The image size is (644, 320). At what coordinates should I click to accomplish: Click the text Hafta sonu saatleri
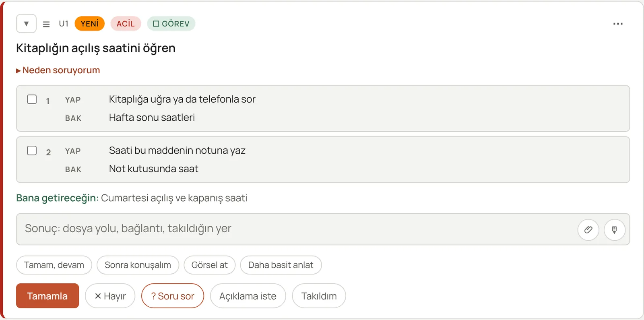(152, 118)
